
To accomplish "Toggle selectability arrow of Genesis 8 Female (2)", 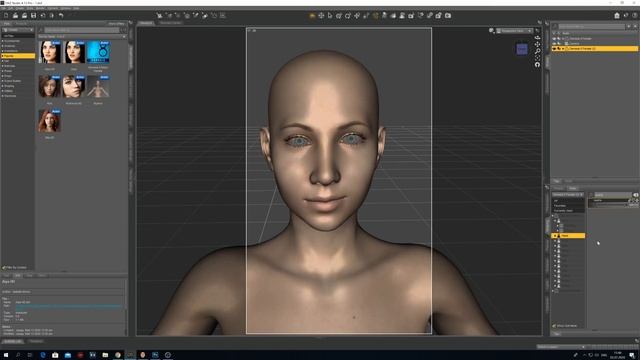I will pyautogui.click(x=558, y=49).
